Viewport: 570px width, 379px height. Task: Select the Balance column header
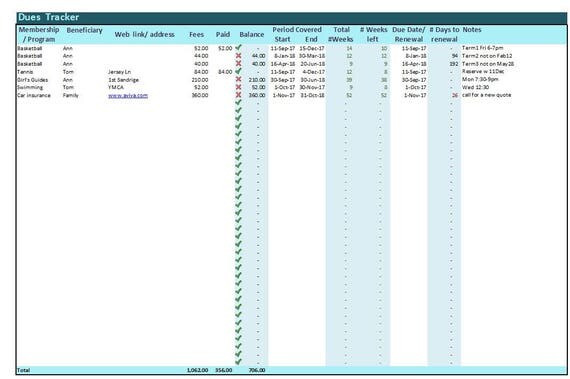(252, 35)
